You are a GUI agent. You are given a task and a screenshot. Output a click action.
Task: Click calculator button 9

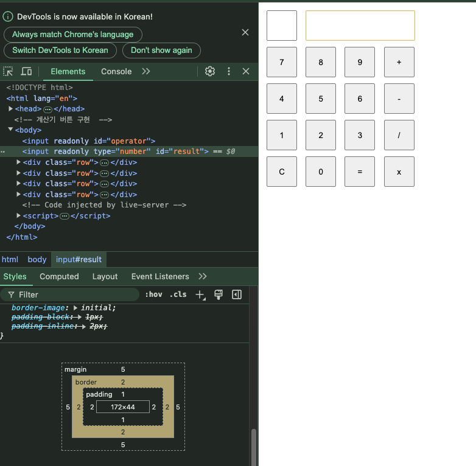(x=360, y=62)
